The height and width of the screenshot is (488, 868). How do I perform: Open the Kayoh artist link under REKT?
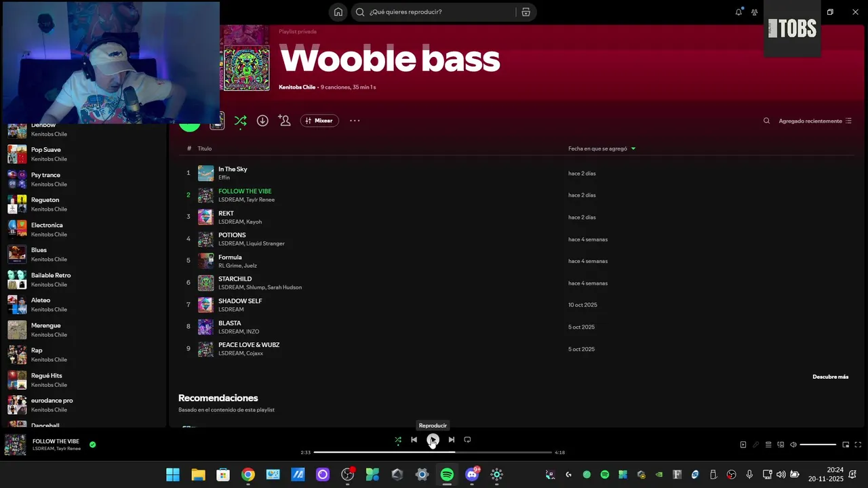(x=254, y=222)
